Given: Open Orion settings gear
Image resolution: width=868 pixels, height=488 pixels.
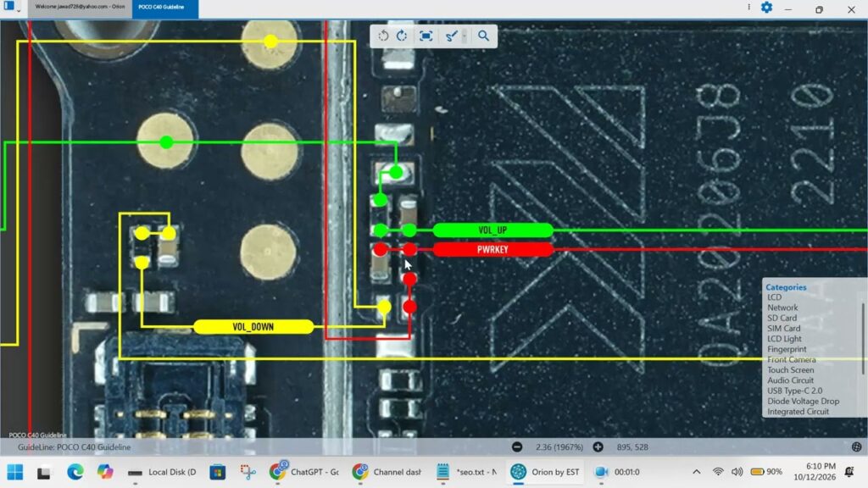Looking at the screenshot, I should tap(766, 7).
